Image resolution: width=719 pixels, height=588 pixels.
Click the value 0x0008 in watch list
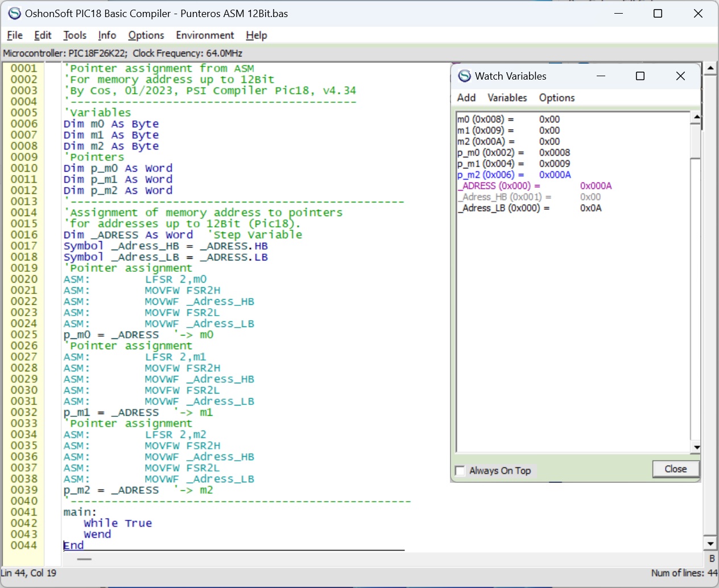[x=555, y=152]
